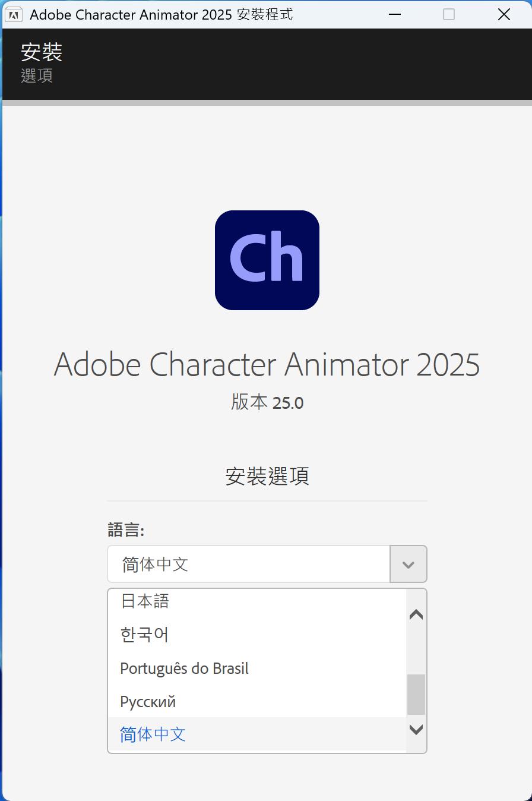Click the maximize window button

tap(449, 14)
